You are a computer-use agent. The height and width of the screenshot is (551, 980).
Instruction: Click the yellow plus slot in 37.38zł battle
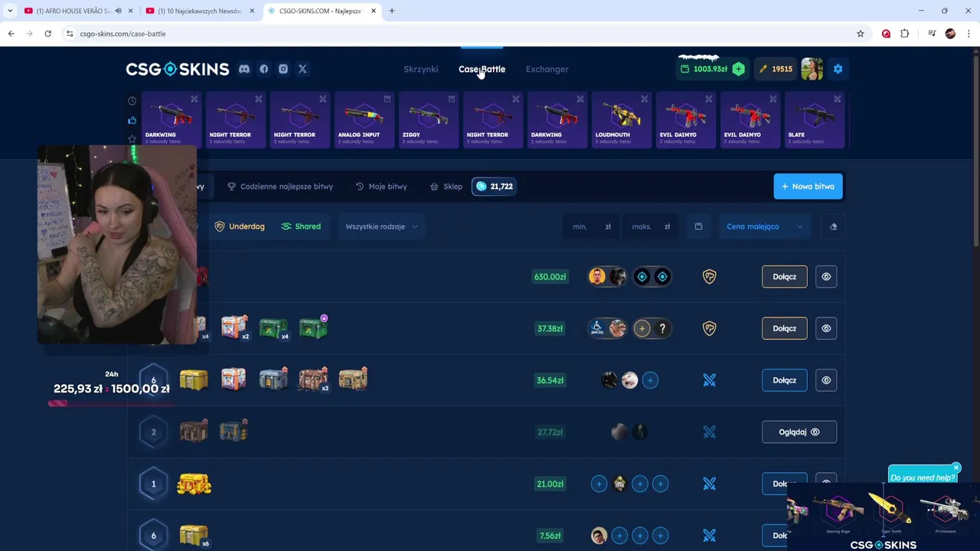click(642, 328)
